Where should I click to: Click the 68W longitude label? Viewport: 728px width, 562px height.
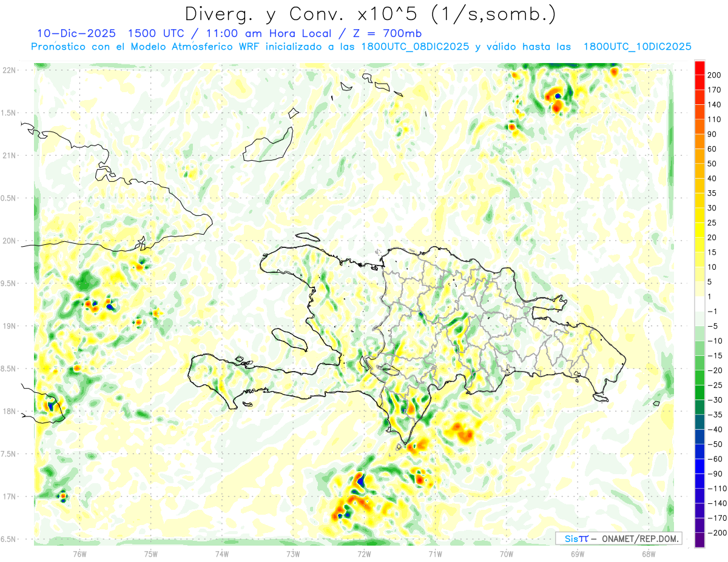[648, 553]
